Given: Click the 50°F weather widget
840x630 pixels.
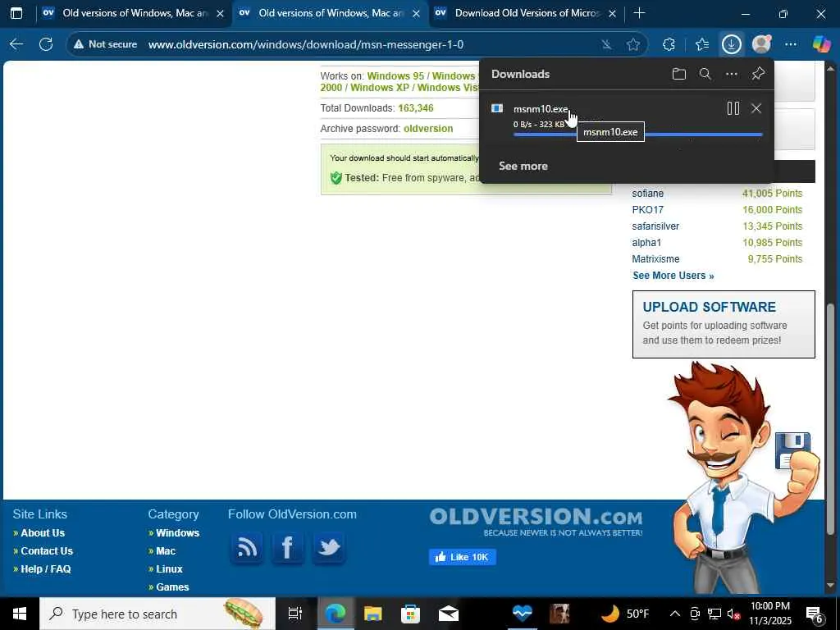Looking at the screenshot, I should [x=624, y=614].
